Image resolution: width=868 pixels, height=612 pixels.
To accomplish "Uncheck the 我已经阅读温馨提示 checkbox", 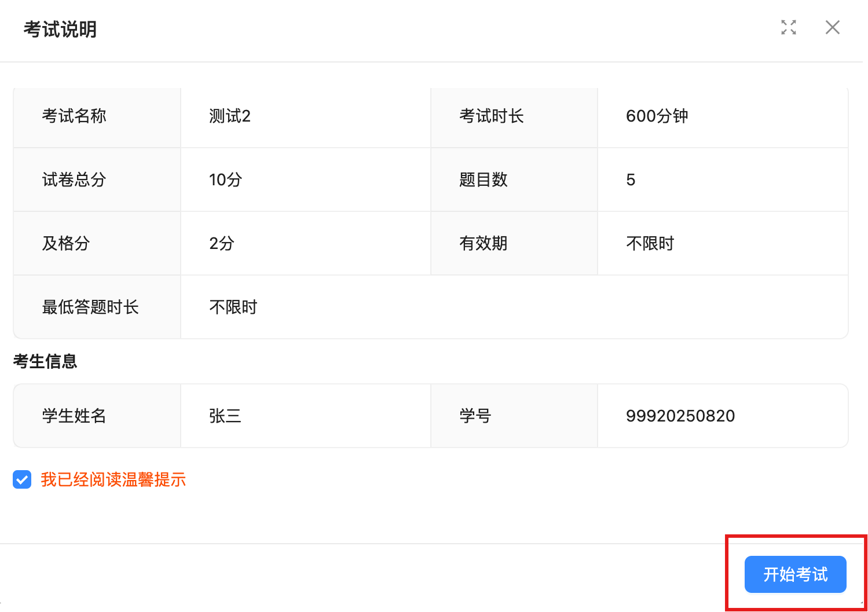I will (22, 479).
